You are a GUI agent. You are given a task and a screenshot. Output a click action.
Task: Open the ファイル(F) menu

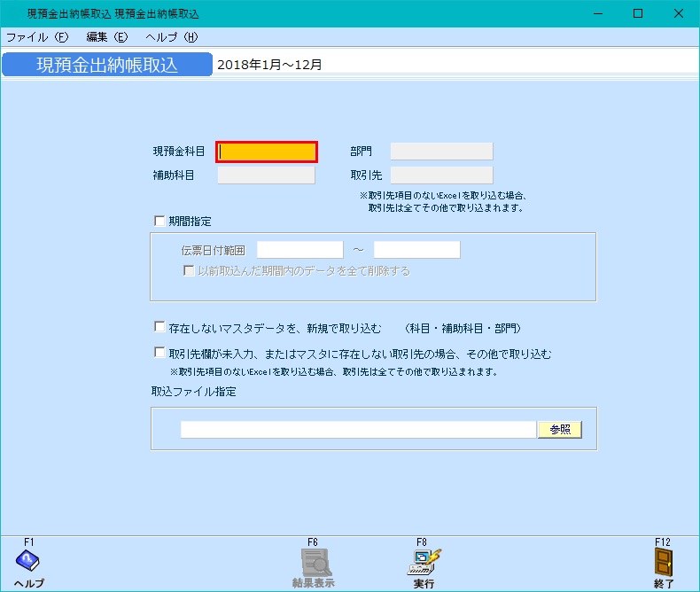37,37
